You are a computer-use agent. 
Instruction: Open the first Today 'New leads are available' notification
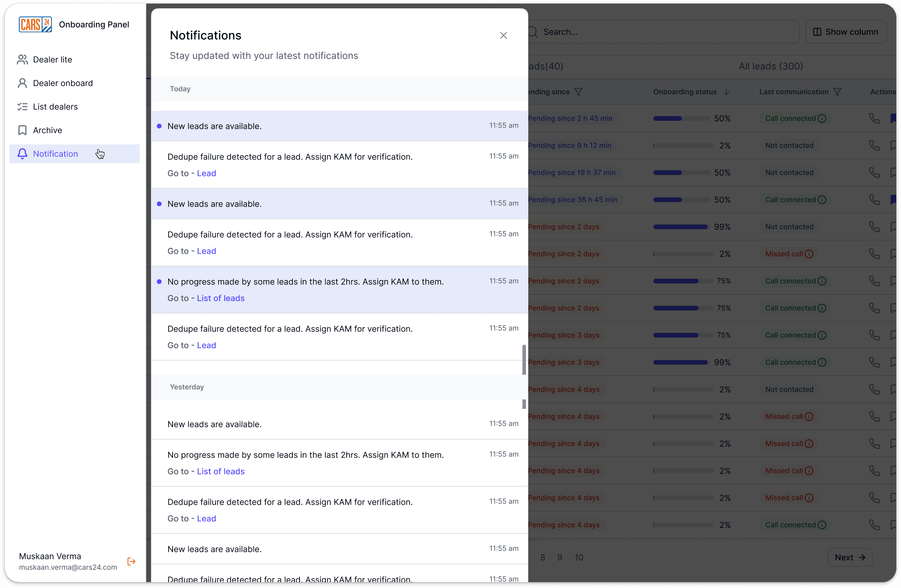tap(340, 126)
